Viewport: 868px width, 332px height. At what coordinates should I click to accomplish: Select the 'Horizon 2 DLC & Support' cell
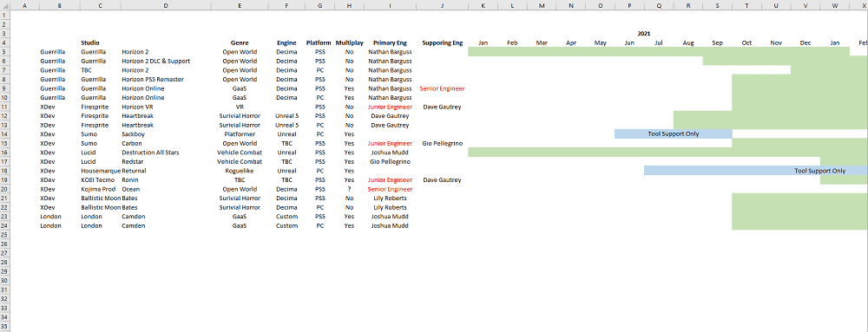click(x=155, y=60)
